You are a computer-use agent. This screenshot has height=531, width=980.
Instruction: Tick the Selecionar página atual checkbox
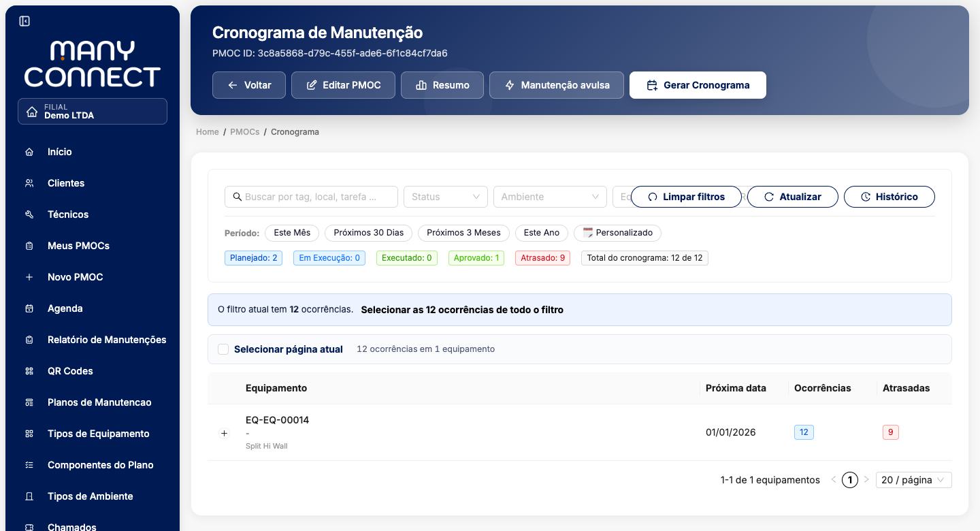pos(223,349)
